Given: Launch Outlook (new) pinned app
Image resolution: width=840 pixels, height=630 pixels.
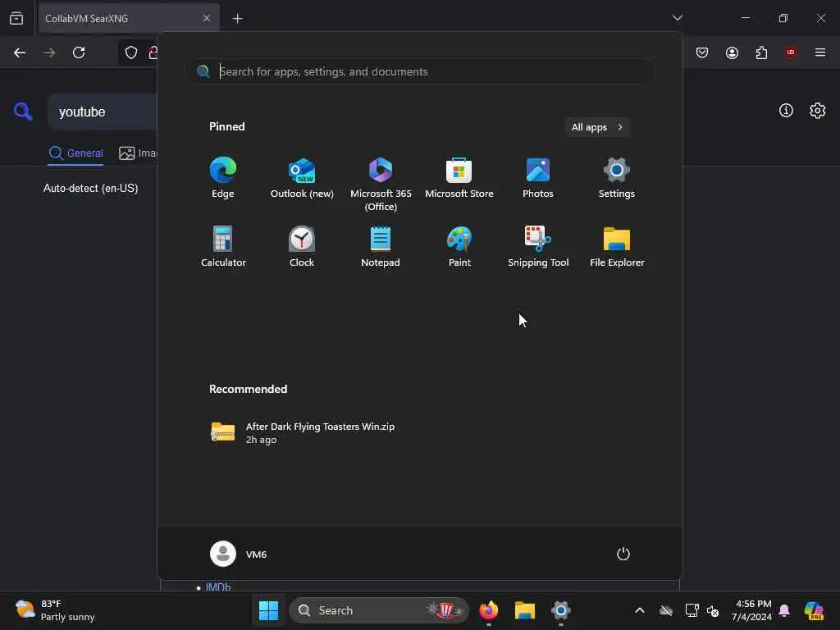Looking at the screenshot, I should tap(302, 178).
